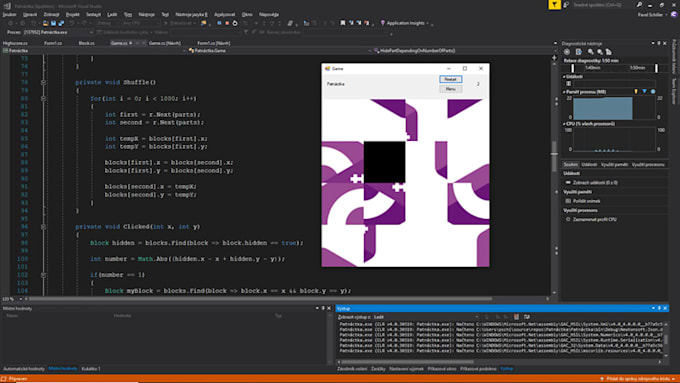Stop debugging with the red square icon
The image size is (680, 383).
pos(227,23)
